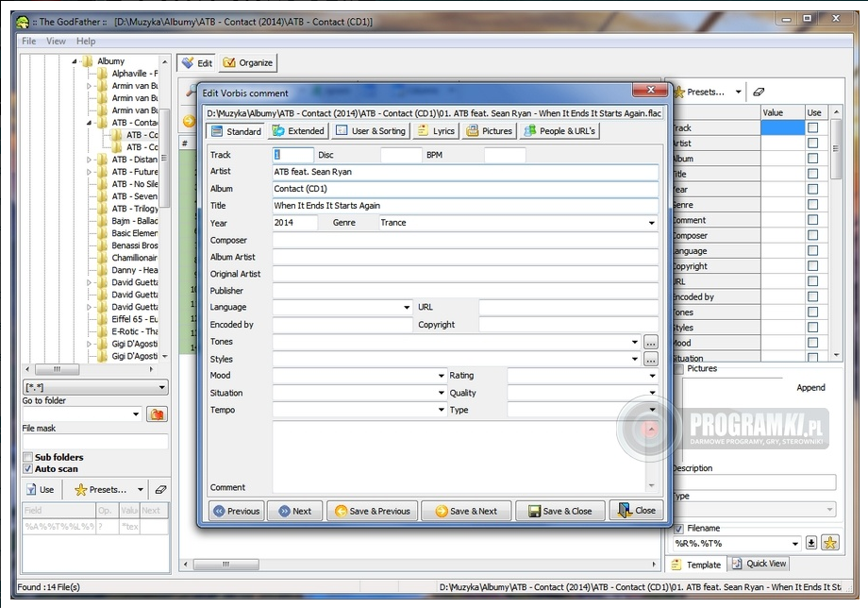Screen dimensions: 868x608
Task: Click the star icon next to Filename field
Action: [x=829, y=543]
